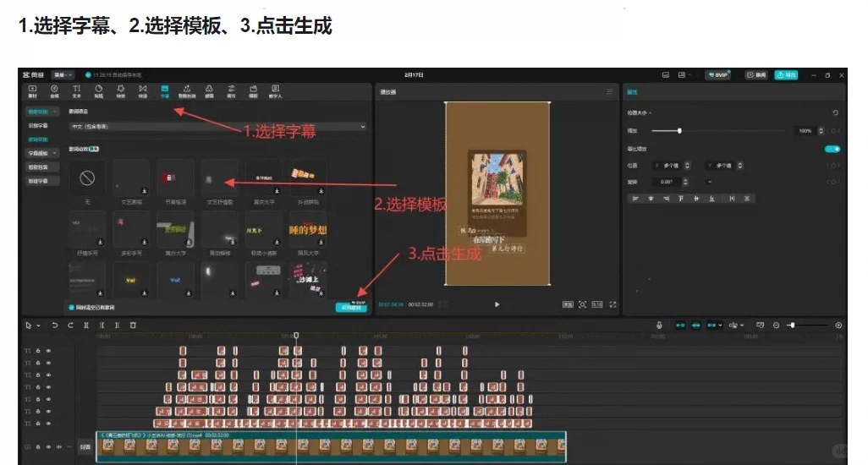The height and width of the screenshot is (465, 868).
Task: Click the cyan generate button below templates
Action: 351,308
